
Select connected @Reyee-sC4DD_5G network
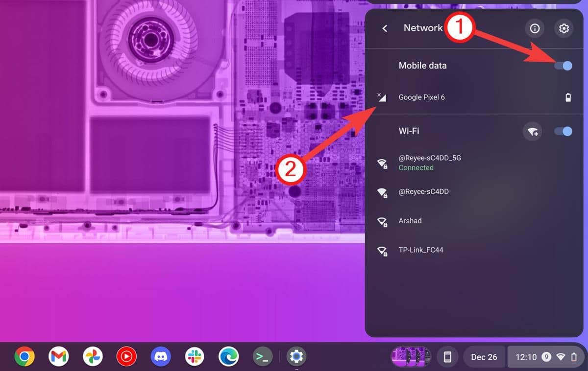click(429, 162)
